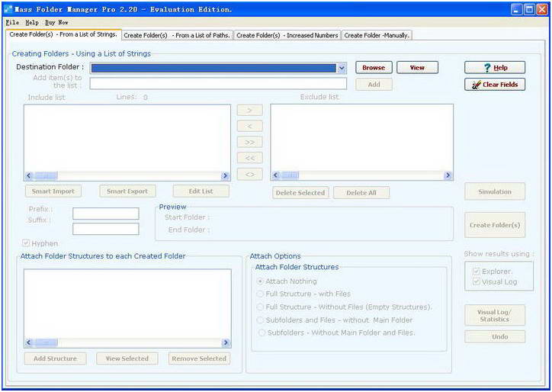The width and height of the screenshot is (552, 392).
Task: Click the move all left (<<) button
Action: coord(249,158)
